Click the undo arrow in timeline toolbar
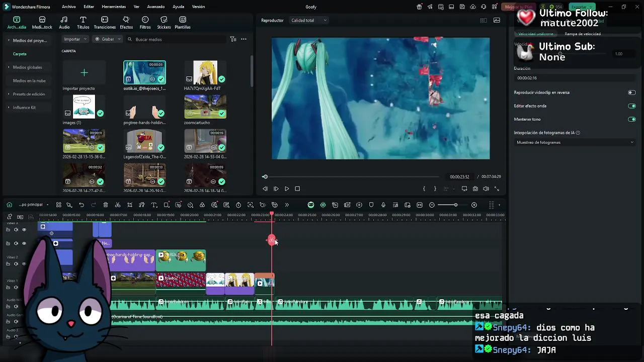The image size is (644, 362). tap(82, 205)
